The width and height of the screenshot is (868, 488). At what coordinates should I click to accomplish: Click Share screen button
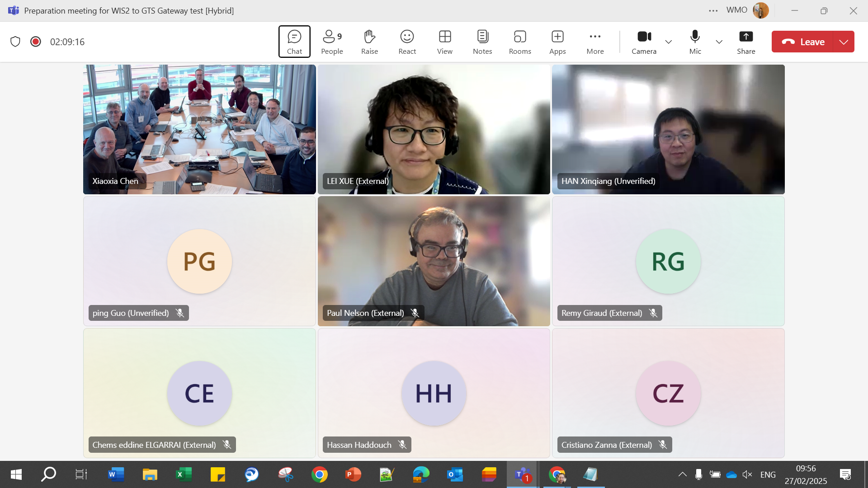point(746,42)
